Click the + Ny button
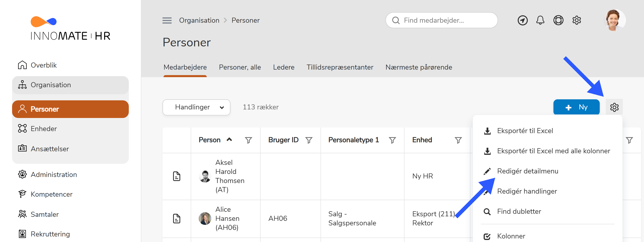Viewport: 644px width, 242px height. pos(576,107)
